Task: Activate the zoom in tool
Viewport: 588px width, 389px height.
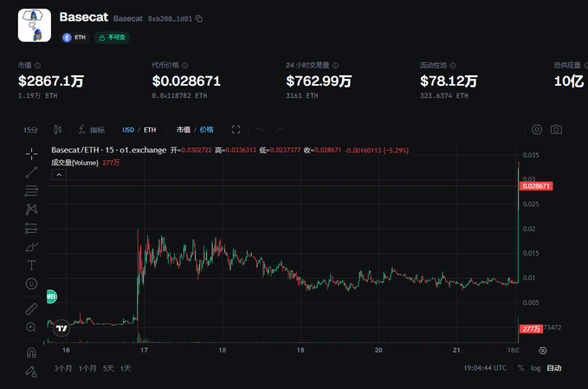Action: (x=31, y=327)
